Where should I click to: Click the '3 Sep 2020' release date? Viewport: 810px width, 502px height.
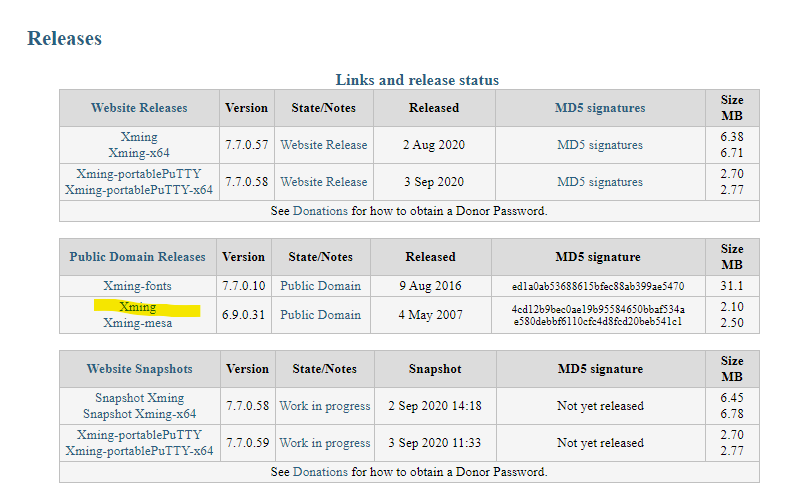pos(434,182)
